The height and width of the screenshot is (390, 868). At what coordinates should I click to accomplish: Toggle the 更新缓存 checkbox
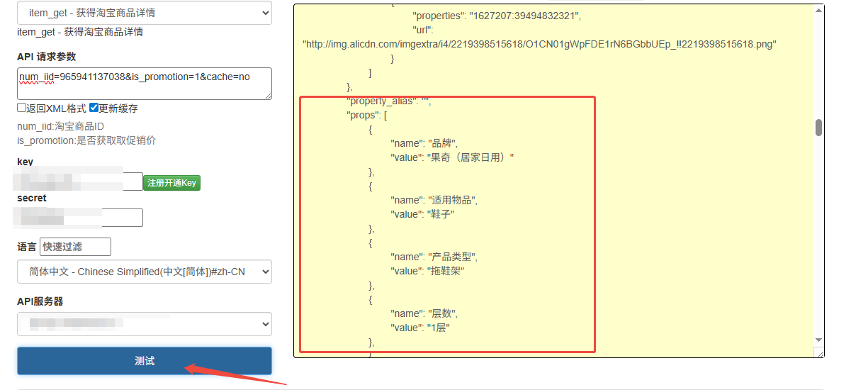tap(94, 108)
